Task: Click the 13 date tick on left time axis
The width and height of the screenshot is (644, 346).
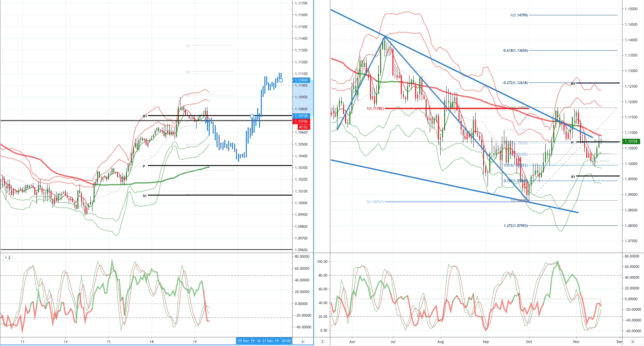Action: pos(22,342)
